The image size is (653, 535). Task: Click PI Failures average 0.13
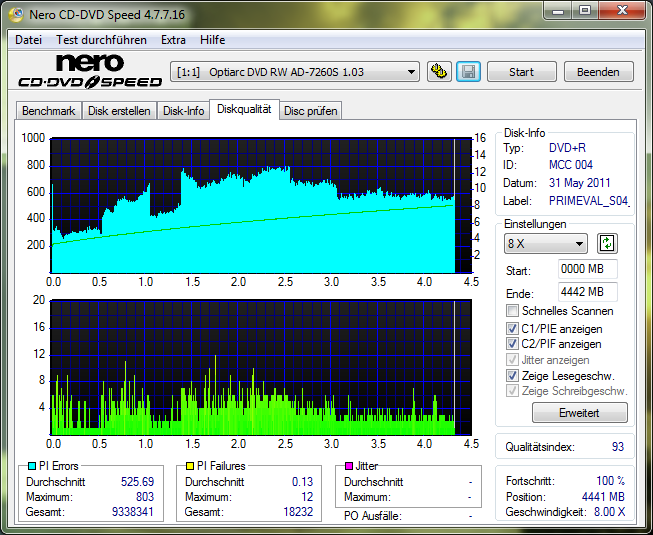(302, 482)
